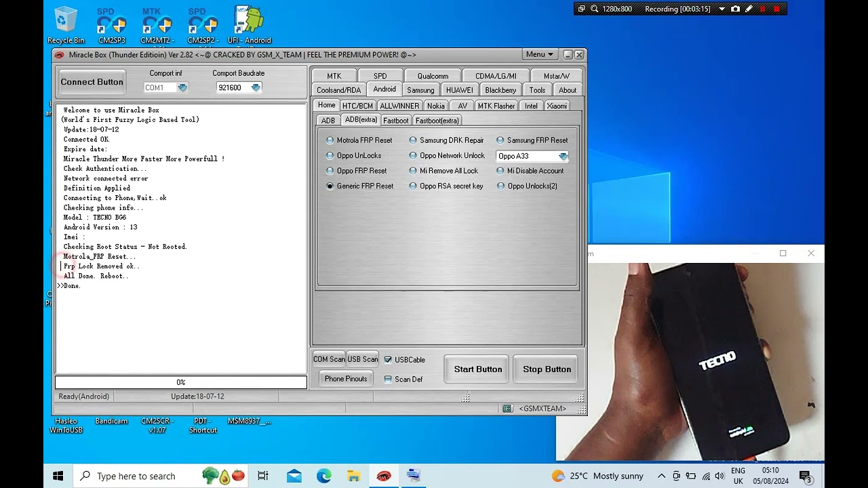Viewport: 868px width, 488px height.
Task: Open Task View on the taskbar
Action: click(x=263, y=476)
